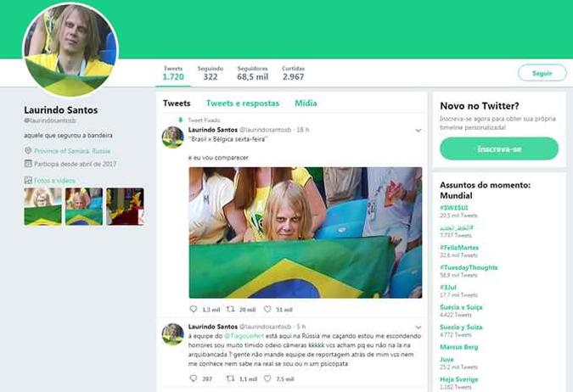
Task: Reply to the second tweet with 287 replies
Action: pos(194,378)
